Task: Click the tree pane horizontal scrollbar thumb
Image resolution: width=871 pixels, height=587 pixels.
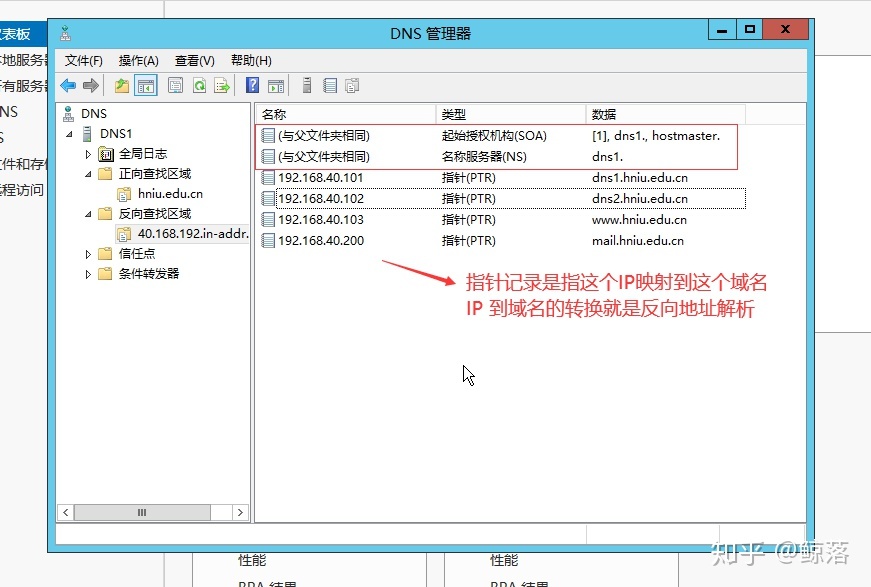Action: tap(142, 512)
